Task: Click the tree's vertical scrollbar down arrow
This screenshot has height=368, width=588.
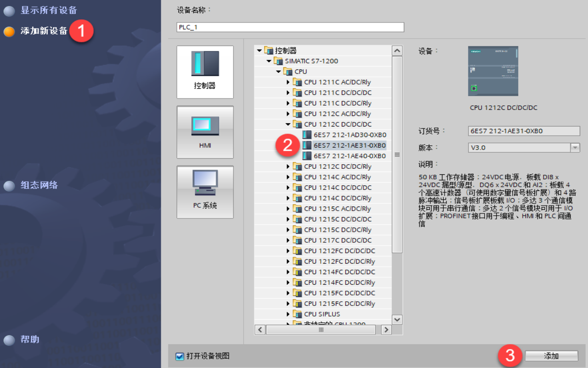Action: pos(397,319)
